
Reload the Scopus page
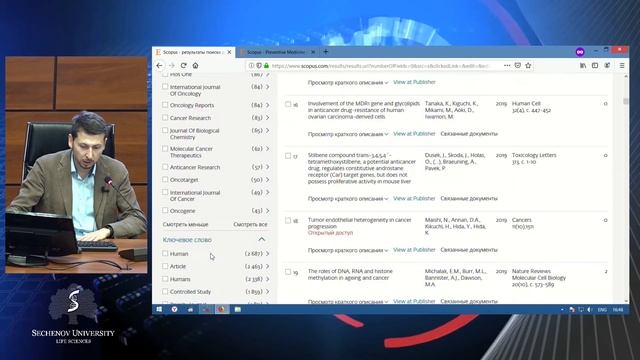click(x=184, y=65)
